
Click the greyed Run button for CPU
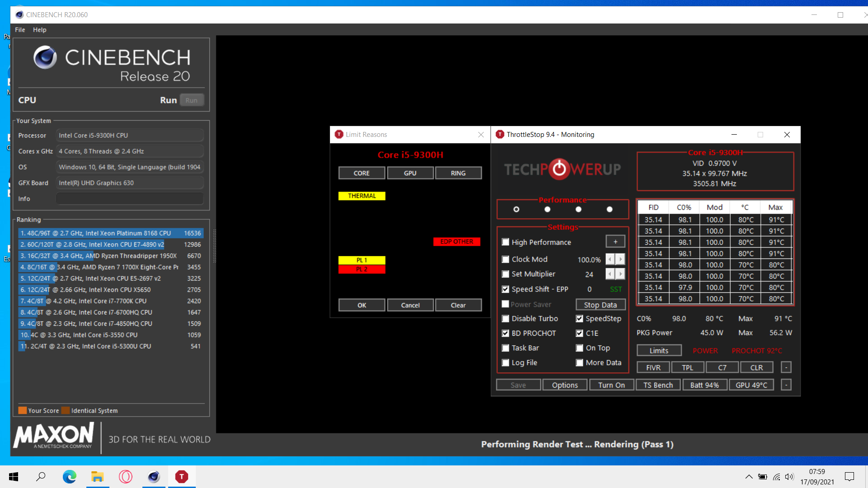click(192, 100)
